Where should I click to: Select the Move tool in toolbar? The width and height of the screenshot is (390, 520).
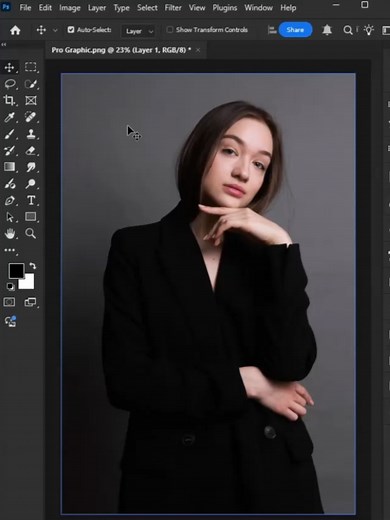coord(9,68)
